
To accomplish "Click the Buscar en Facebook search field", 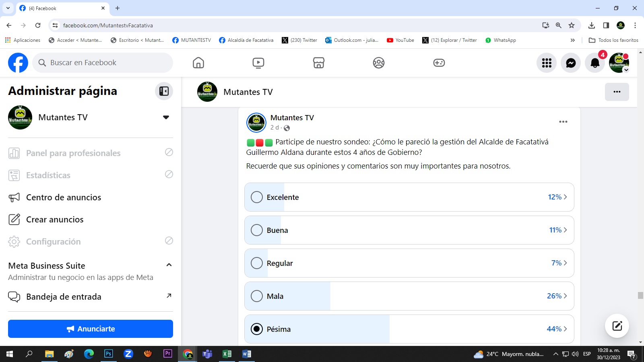I will (107, 63).
